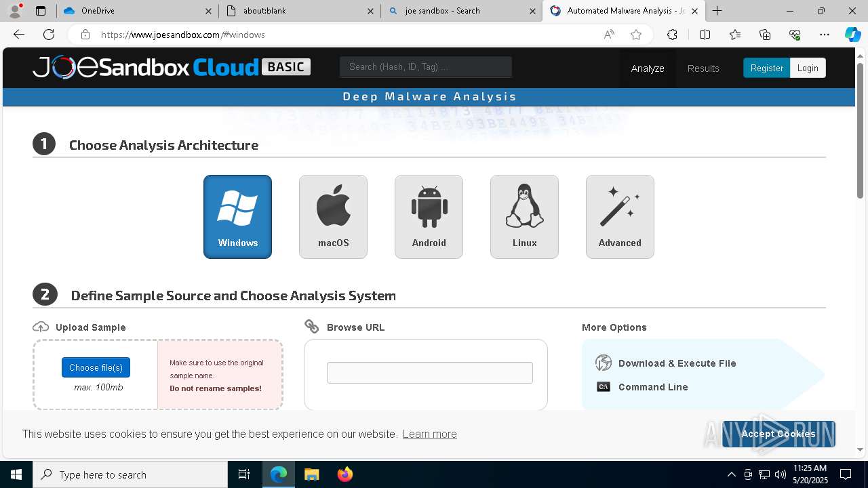Select the macOS analysis architecture tile
The width and height of the screenshot is (868, 488).
click(x=333, y=217)
